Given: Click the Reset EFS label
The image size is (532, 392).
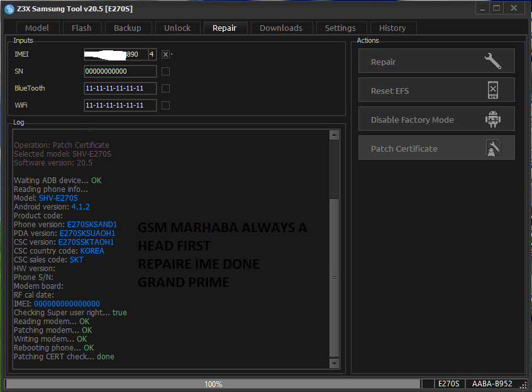Looking at the screenshot, I should pos(390,91).
